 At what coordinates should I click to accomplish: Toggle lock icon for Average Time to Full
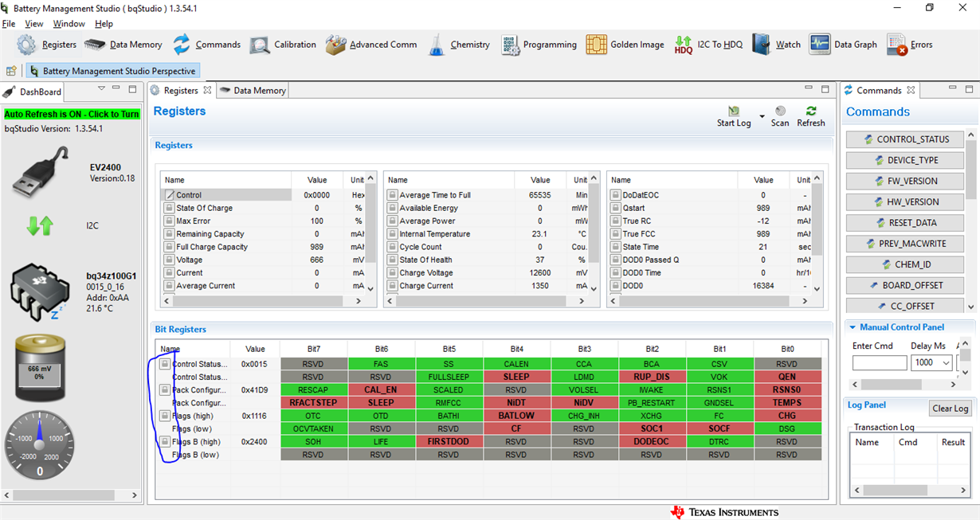coord(392,195)
